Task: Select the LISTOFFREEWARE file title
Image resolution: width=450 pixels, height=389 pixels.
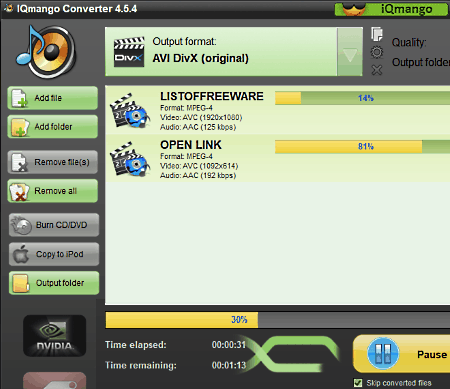Action: (212, 96)
